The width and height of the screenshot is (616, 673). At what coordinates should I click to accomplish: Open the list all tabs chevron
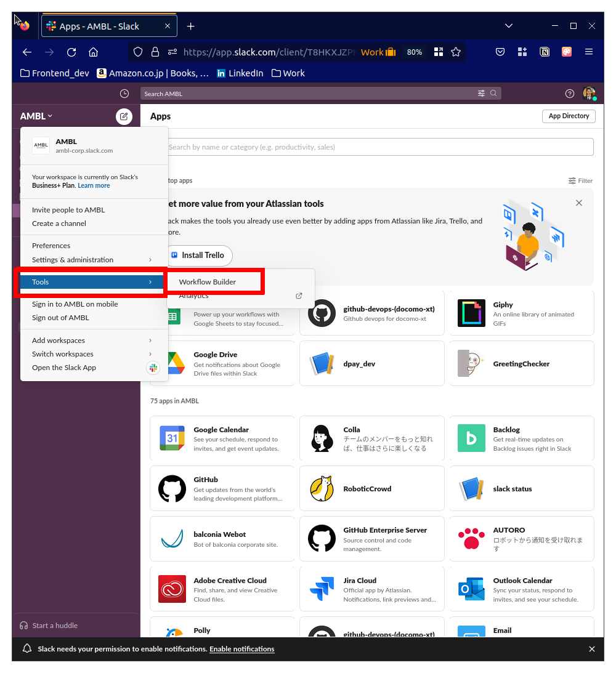(509, 26)
